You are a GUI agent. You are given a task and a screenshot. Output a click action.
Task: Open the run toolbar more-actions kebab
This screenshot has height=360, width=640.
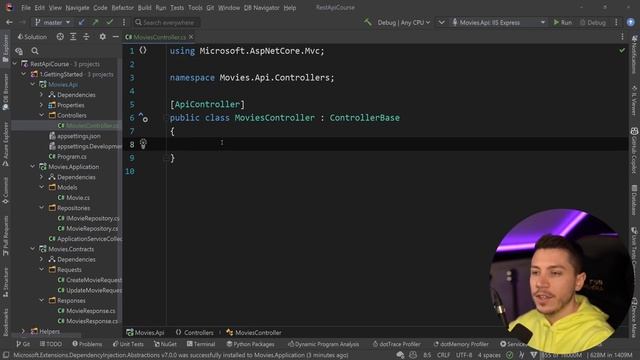point(616,22)
